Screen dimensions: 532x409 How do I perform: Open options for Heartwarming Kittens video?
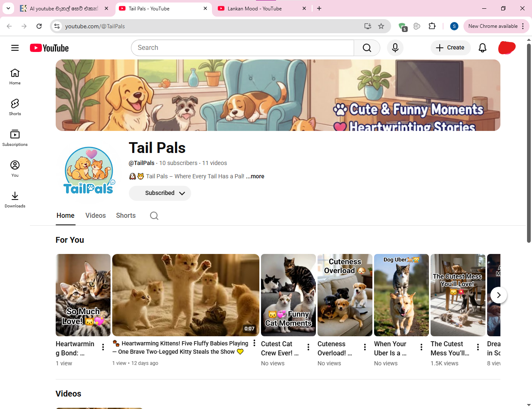tap(254, 343)
